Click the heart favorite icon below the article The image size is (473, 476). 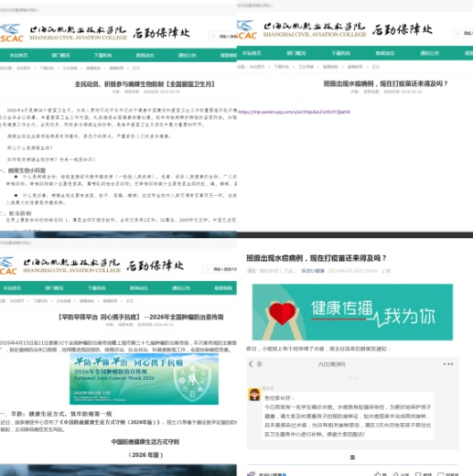tap(418, 474)
